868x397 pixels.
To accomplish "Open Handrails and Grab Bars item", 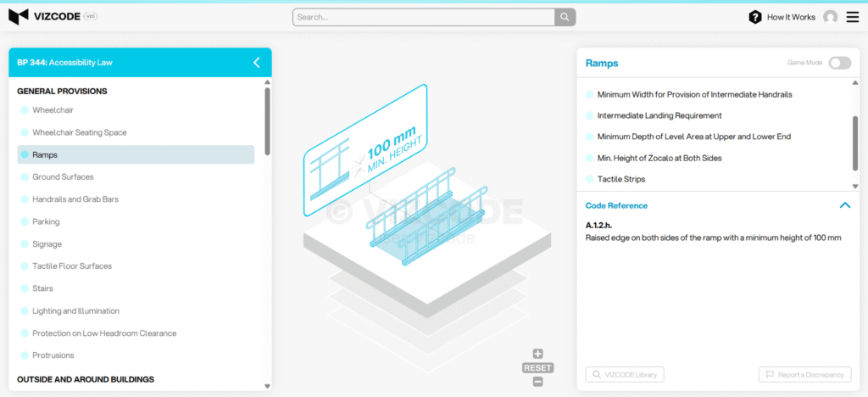I will click(x=75, y=199).
